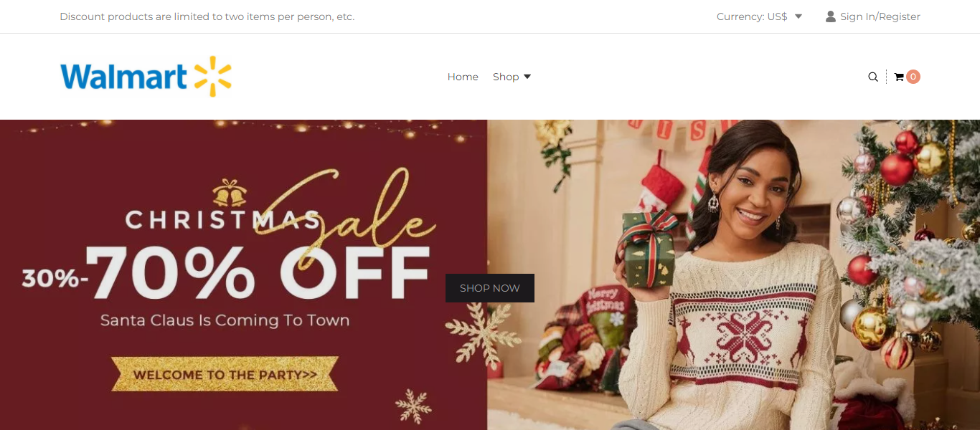Open the search magnifier icon
The image size is (980, 430).
pos(873,77)
